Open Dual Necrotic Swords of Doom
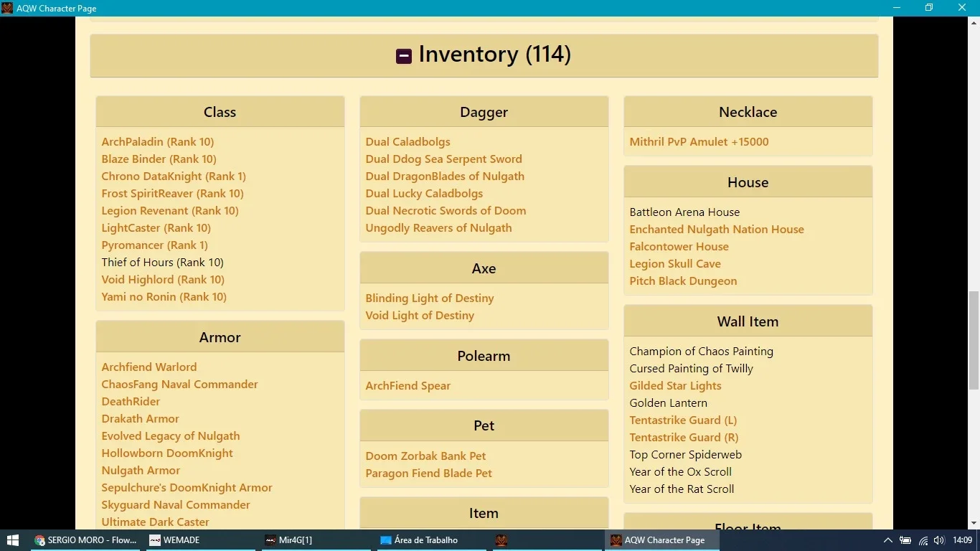The height and width of the screenshot is (551, 980). [x=446, y=211]
